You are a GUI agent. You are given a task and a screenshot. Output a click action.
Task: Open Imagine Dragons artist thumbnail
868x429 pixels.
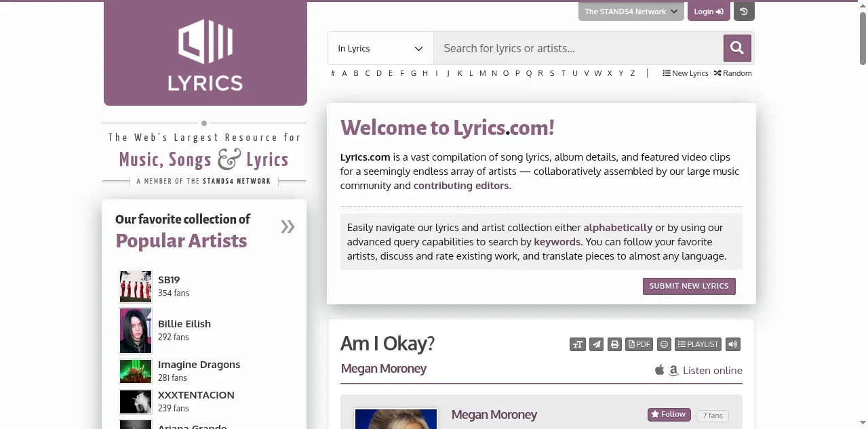click(x=136, y=371)
